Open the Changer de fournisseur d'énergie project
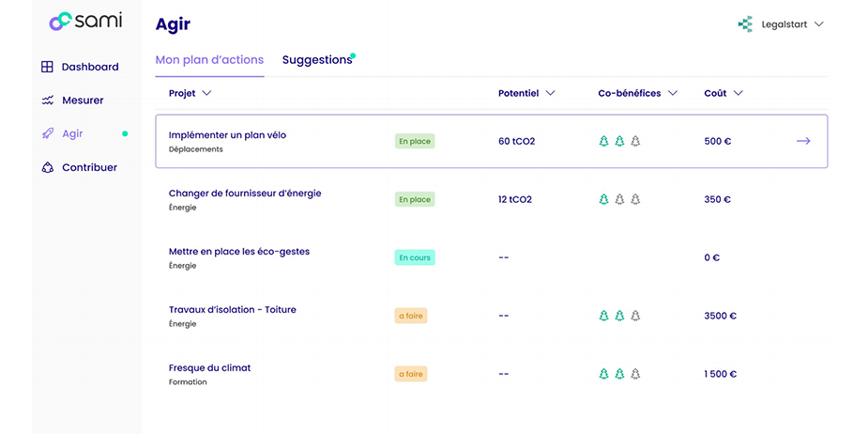 pyautogui.click(x=245, y=194)
